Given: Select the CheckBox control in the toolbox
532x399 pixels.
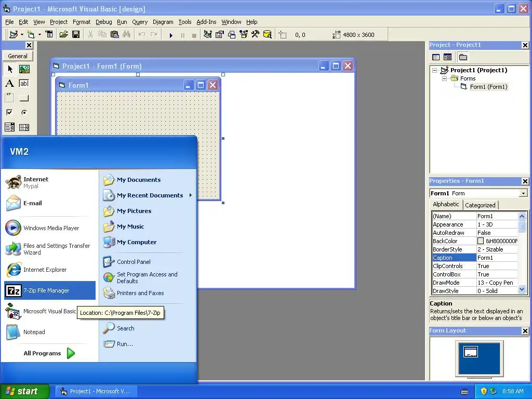Looking at the screenshot, I should 10,112.
